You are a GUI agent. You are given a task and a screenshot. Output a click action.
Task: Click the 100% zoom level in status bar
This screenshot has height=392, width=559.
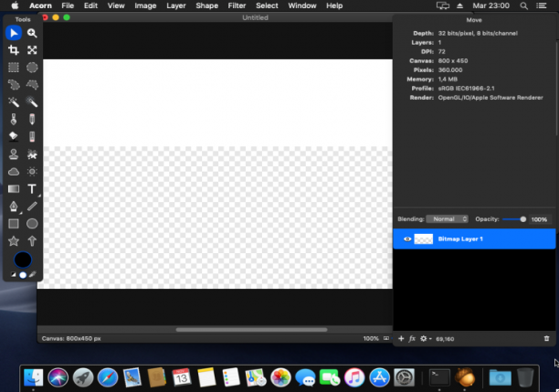click(371, 338)
